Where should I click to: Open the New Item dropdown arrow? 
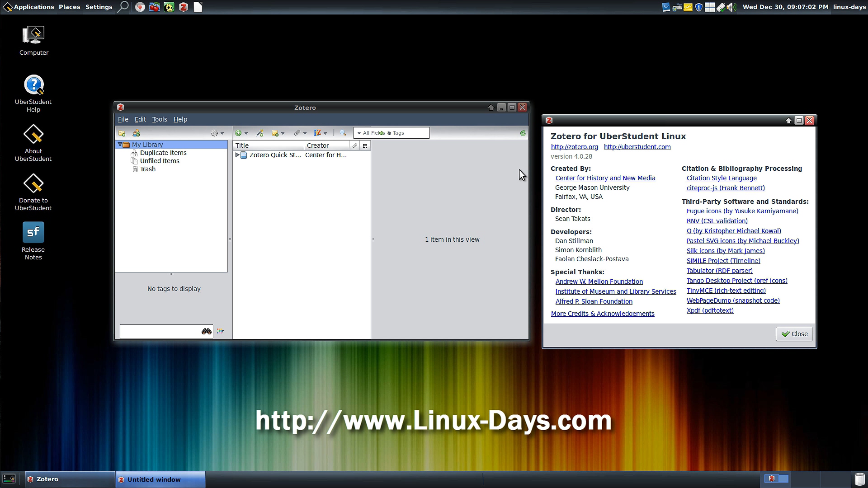246,134
